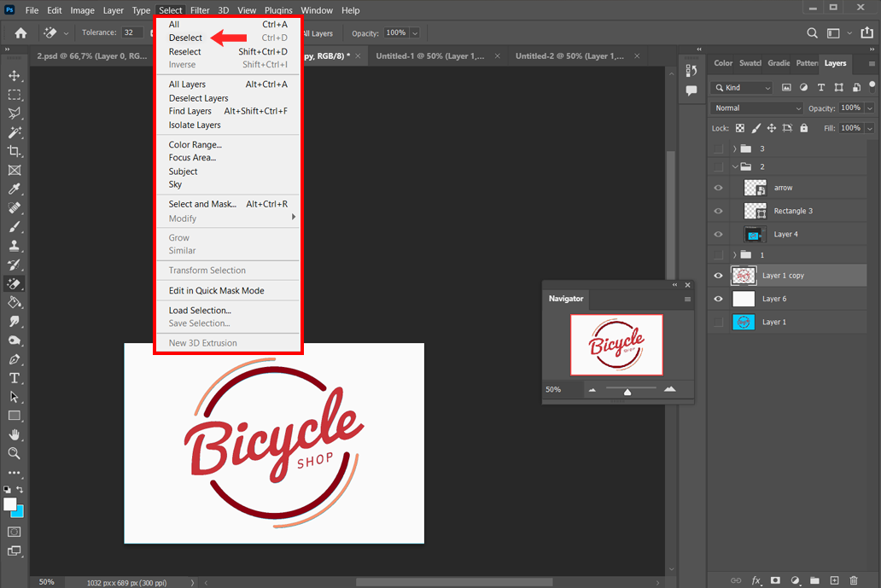This screenshot has height=588, width=881.
Task: Open workspace switcher dropdown arrow
Action: point(849,33)
